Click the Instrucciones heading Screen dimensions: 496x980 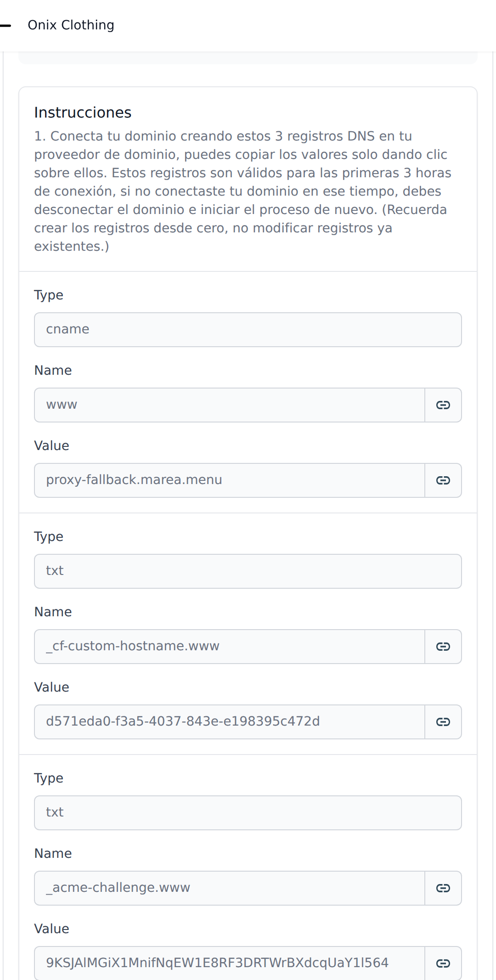click(83, 113)
